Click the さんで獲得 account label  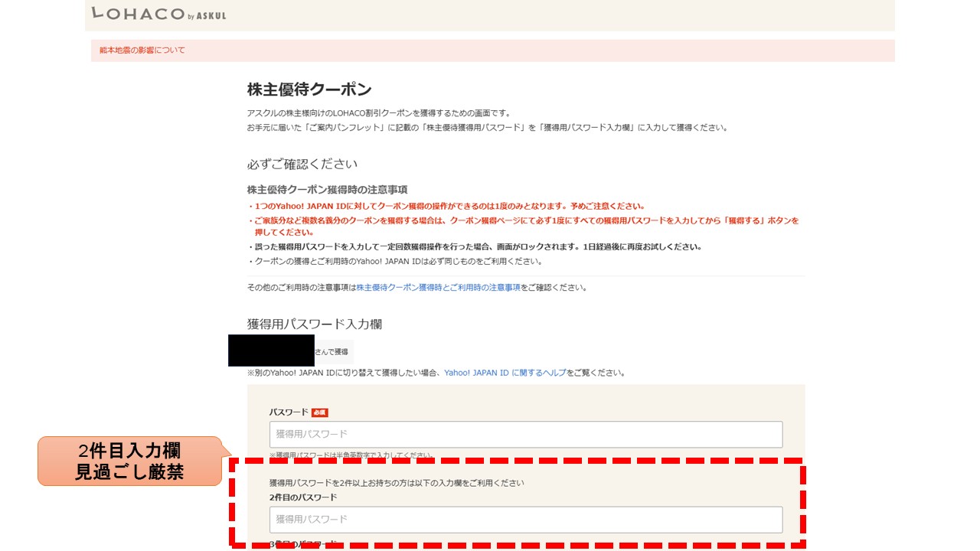[332, 352]
